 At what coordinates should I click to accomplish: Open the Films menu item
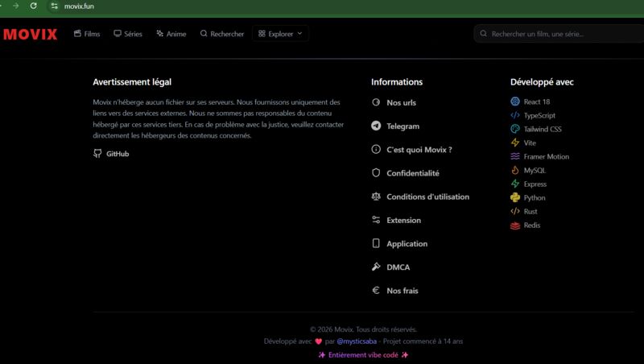[x=87, y=34]
